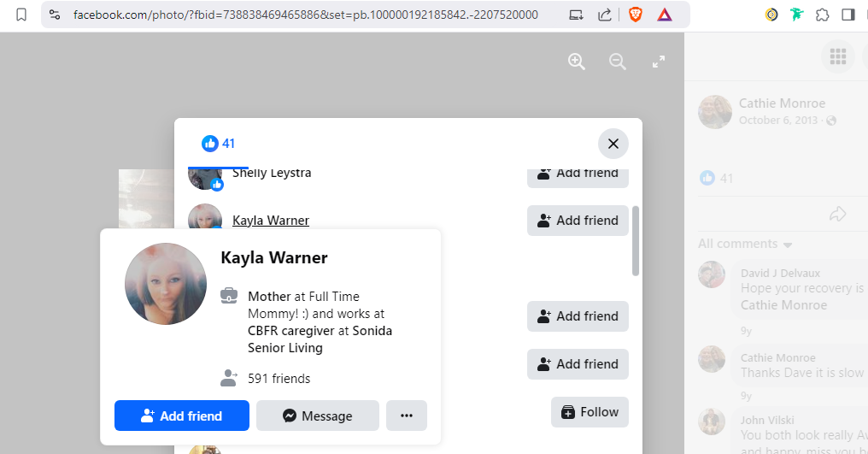
Task: Open Brave Shields lion icon
Action: click(x=636, y=15)
